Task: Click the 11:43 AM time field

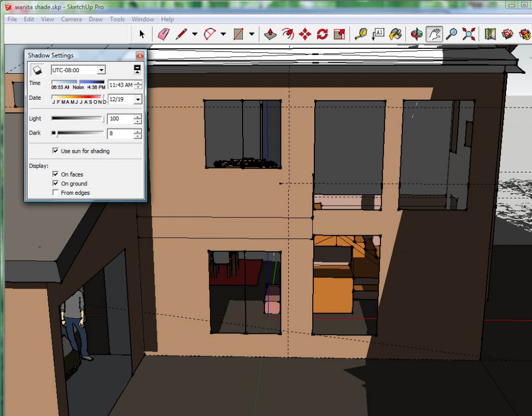Action: 121,85
